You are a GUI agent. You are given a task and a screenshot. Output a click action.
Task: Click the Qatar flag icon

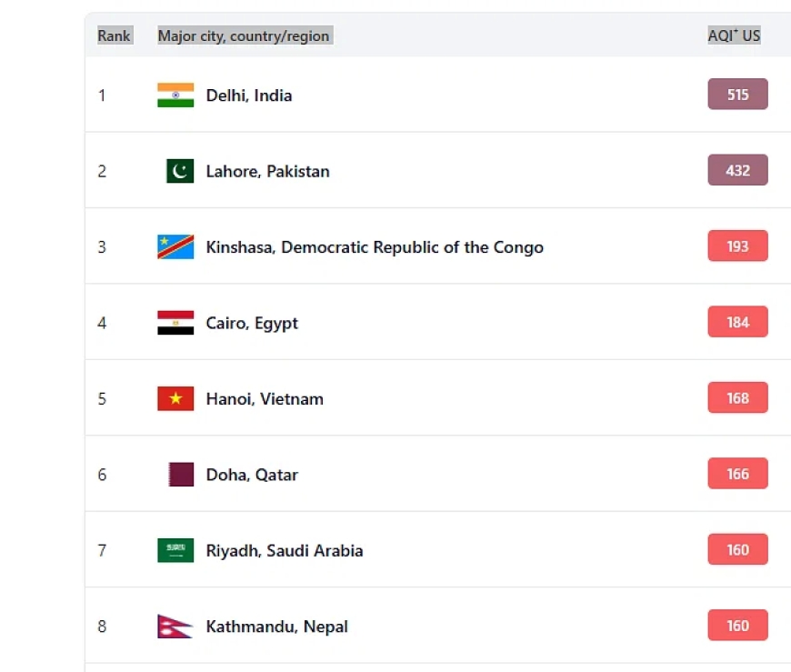point(181,475)
